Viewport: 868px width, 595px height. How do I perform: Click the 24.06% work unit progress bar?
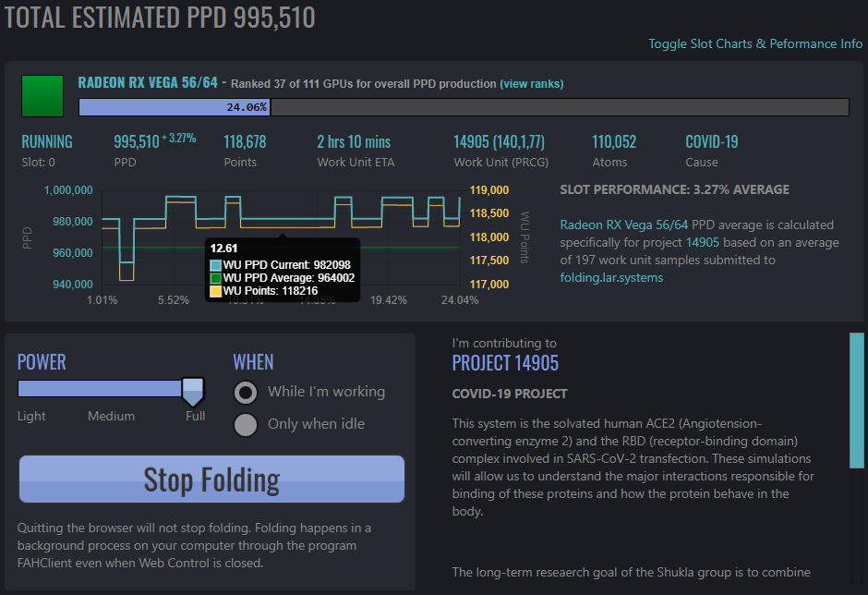pos(464,107)
